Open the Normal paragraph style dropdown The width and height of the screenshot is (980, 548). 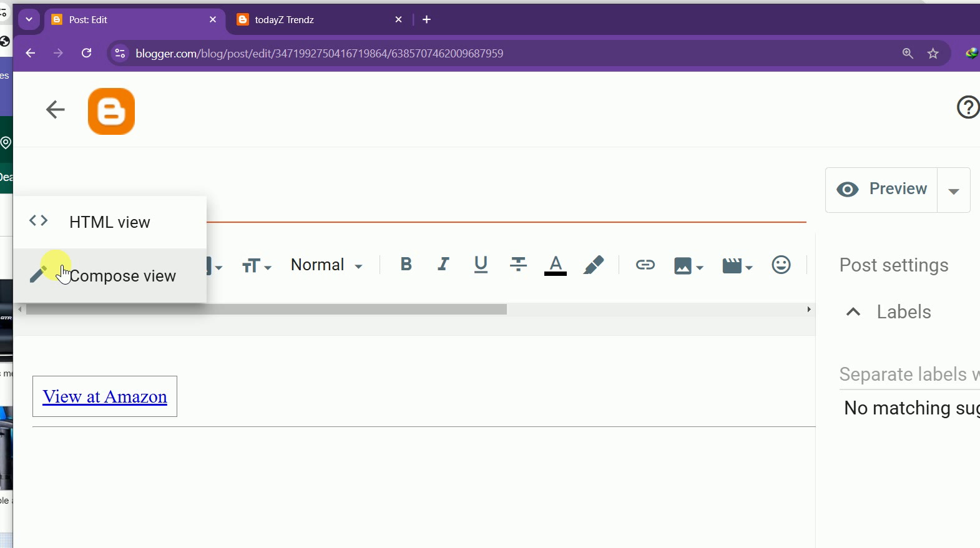(326, 265)
